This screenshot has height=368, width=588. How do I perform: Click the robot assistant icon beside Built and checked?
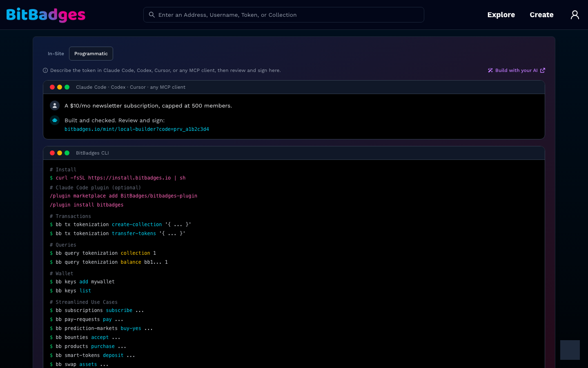tap(55, 120)
